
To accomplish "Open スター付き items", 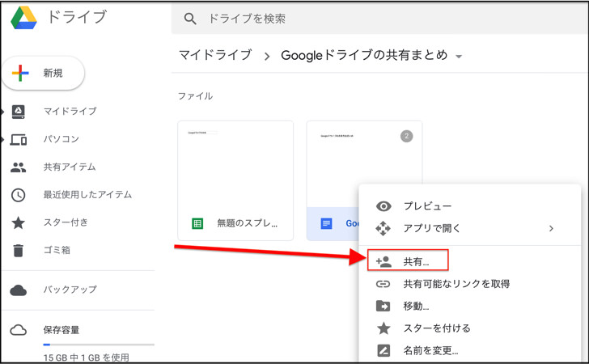I will pos(66,222).
